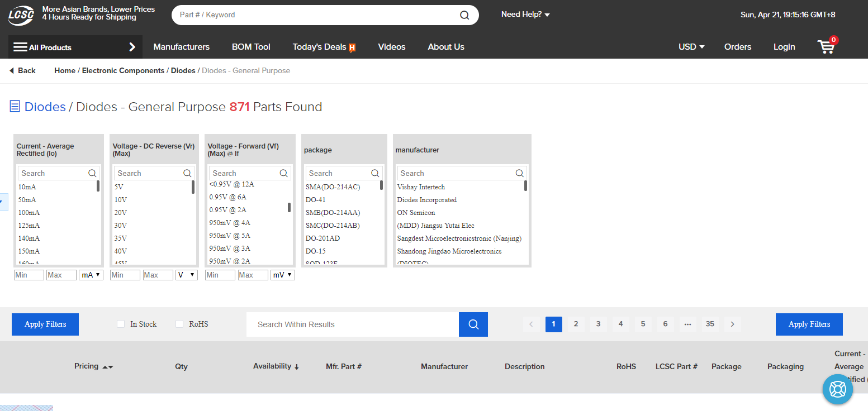Select ON Semicon manufacturer
This screenshot has height=411, width=868.
[x=416, y=213]
